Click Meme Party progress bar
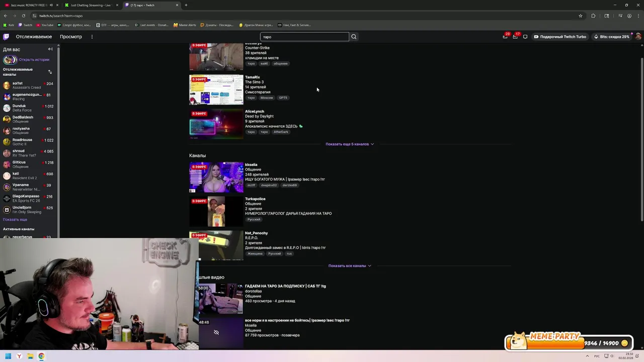Screen dimensions: 644x362 (x=569, y=343)
